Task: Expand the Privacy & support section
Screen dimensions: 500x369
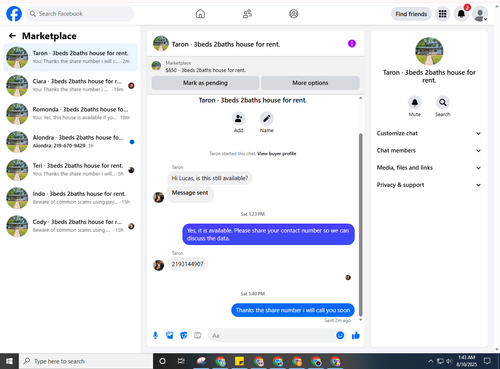Action: (x=429, y=185)
